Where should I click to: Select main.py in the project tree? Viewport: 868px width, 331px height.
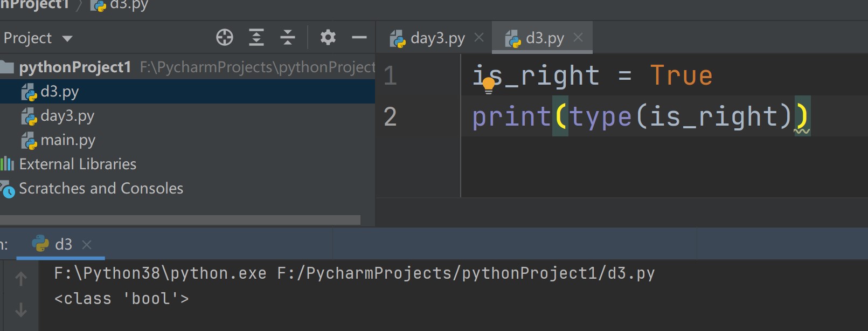coord(67,140)
